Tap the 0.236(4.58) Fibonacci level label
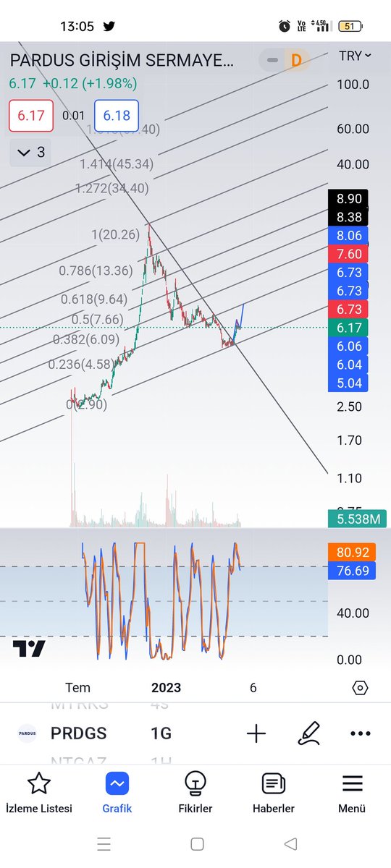 pos(82,365)
